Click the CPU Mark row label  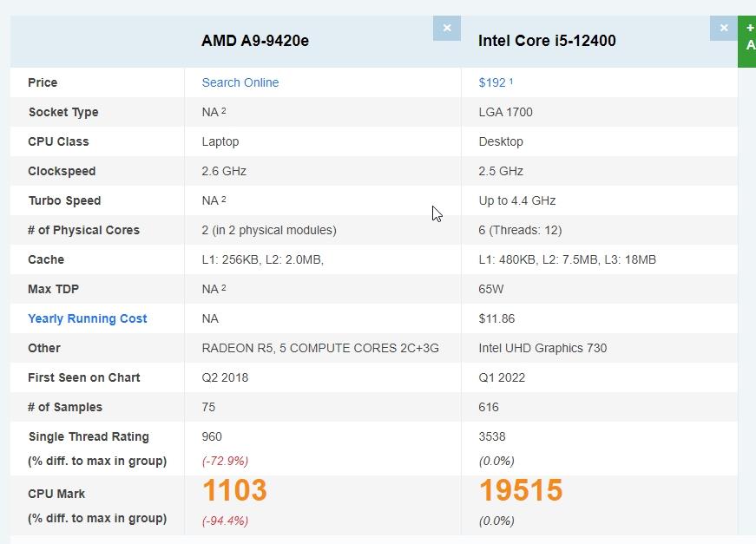tap(56, 494)
